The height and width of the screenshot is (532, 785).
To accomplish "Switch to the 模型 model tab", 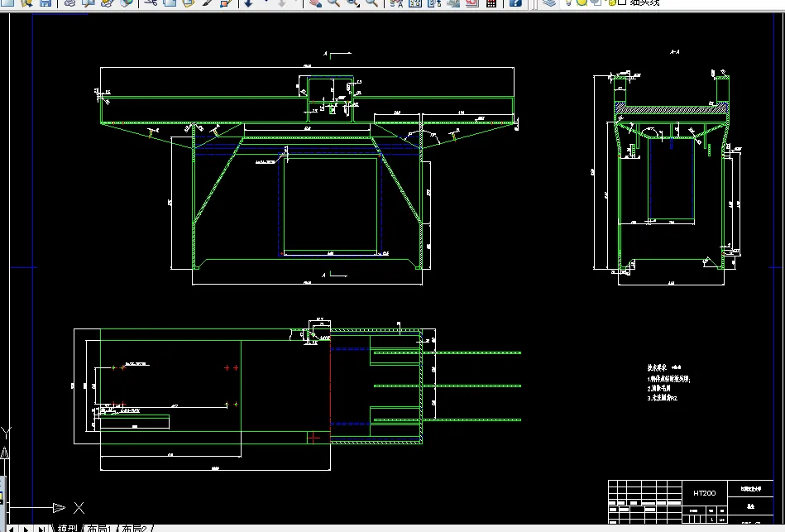I will coord(68,528).
